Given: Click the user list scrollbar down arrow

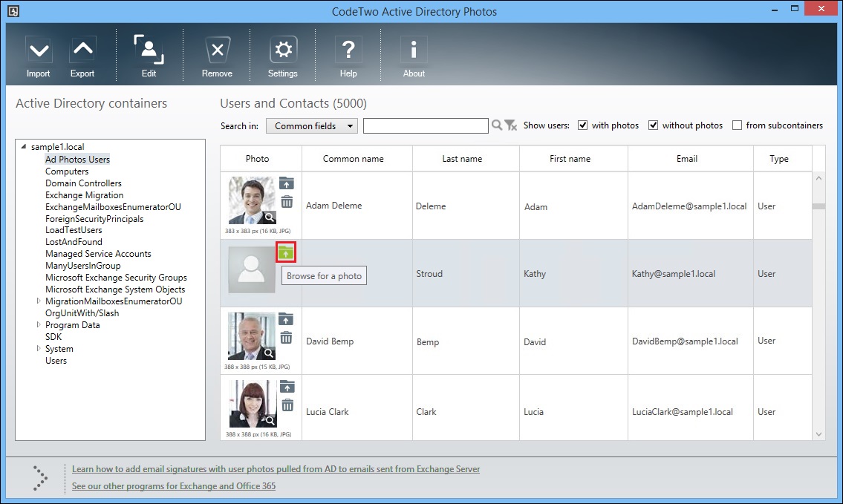Looking at the screenshot, I should (x=818, y=434).
